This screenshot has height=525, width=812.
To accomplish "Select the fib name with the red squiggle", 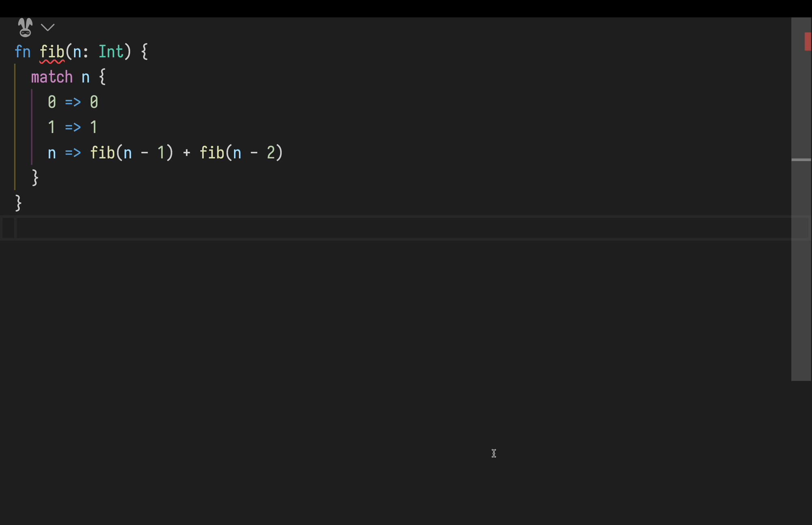I will click(52, 52).
